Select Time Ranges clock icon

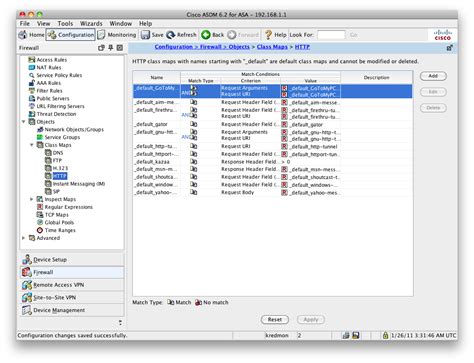point(40,230)
